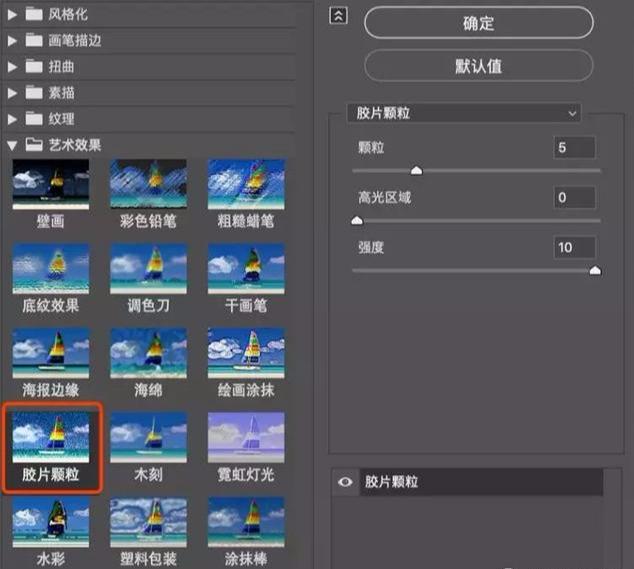Select the 霓虹灯光 filter thumbnail

246,438
